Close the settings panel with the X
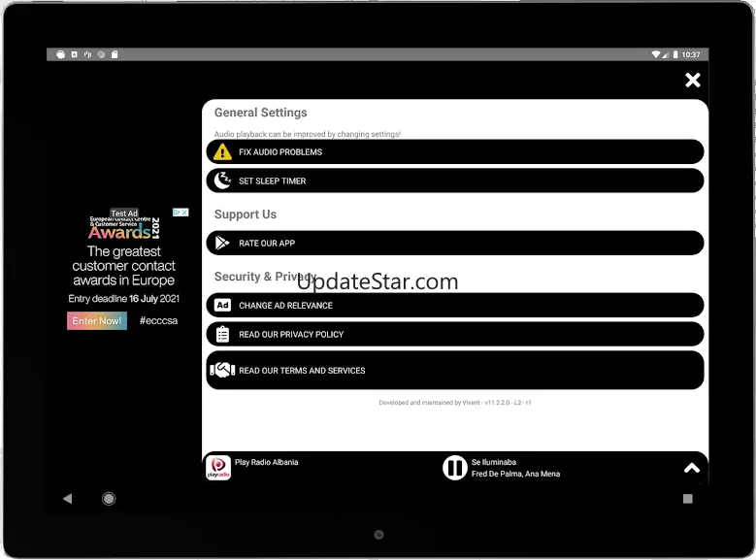Screen dimensions: 756x560 pos(692,80)
